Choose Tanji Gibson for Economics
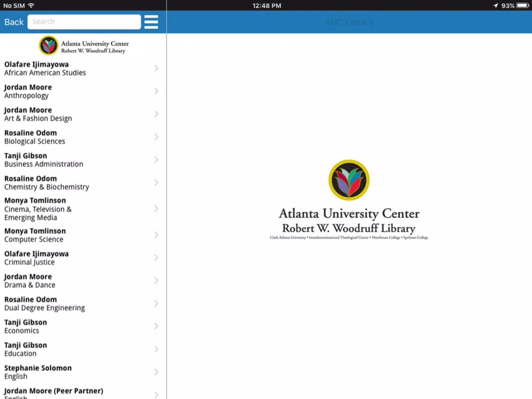The height and width of the screenshot is (399, 532). click(x=83, y=326)
